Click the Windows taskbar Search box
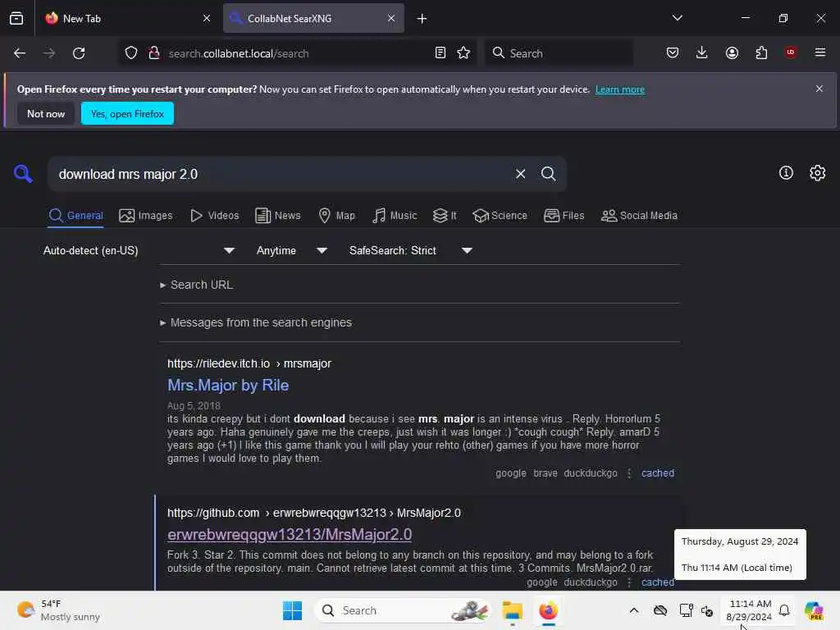Screen dimensions: 840x630 coord(403,610)
